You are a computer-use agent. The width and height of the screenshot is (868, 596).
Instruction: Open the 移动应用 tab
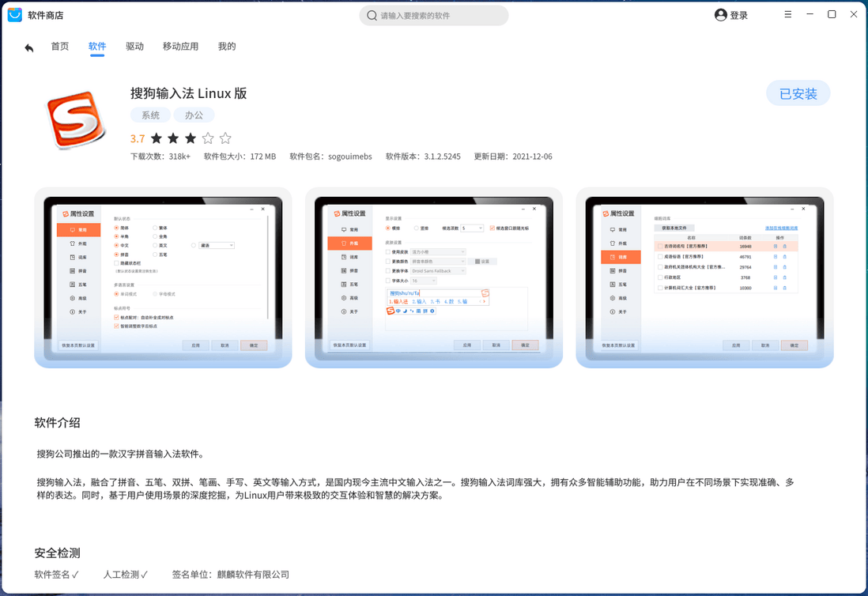pyautogui.click(x=181, y=47)
